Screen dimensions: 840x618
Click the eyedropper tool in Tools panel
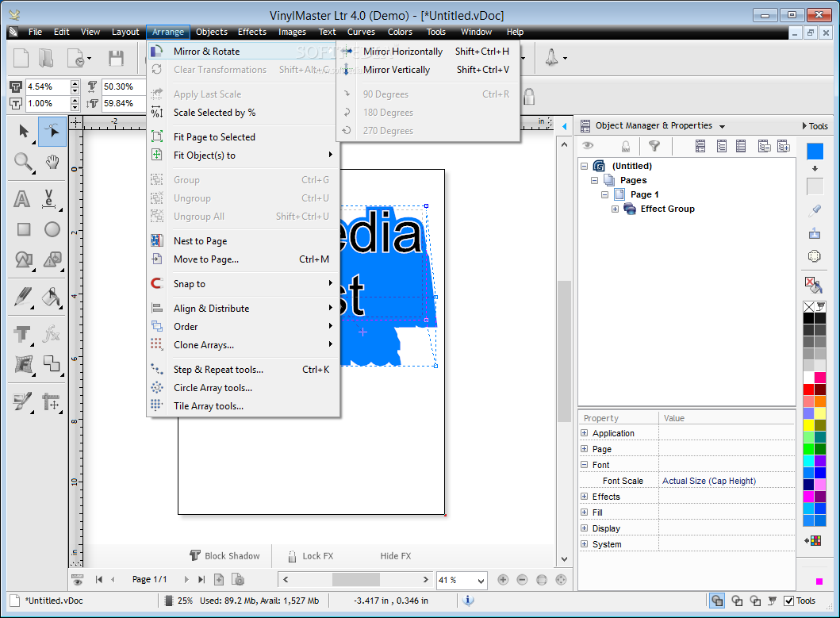[815, 210]
